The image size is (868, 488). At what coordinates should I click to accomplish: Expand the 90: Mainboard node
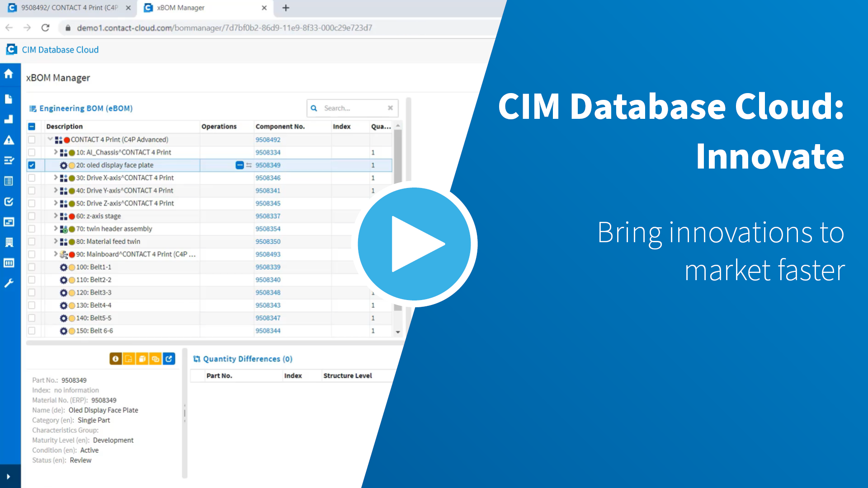click(x=56, y=254)
